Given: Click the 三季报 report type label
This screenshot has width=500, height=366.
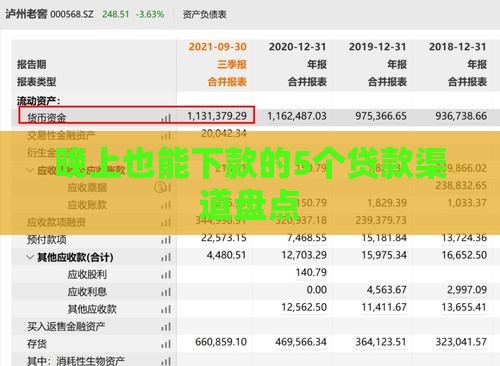Looking at the screenshot, I should click(x=232, y=64).
